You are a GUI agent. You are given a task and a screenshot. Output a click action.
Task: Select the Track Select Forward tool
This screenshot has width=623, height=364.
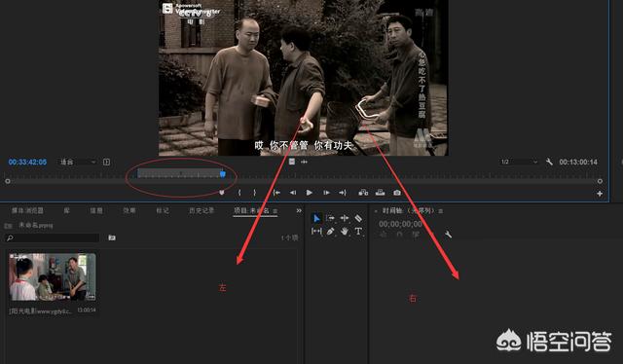[331, 218]
